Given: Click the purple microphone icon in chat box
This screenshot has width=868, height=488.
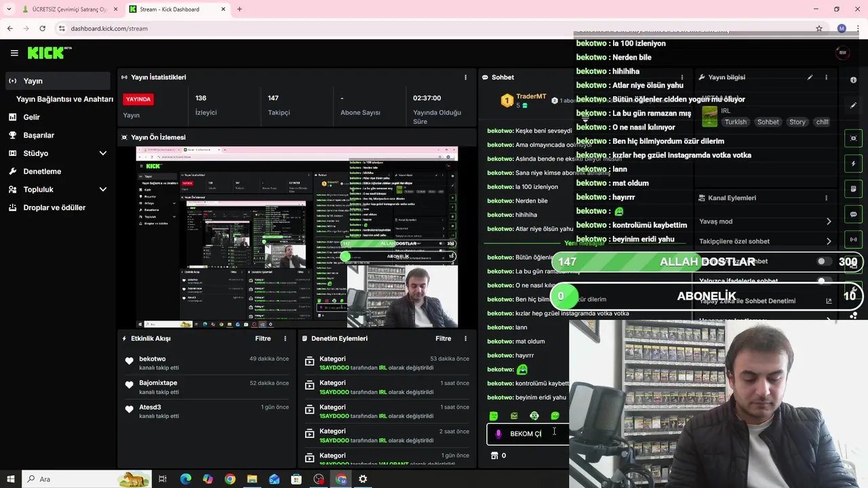Looking at the screenshot, I should coord(498,434).
